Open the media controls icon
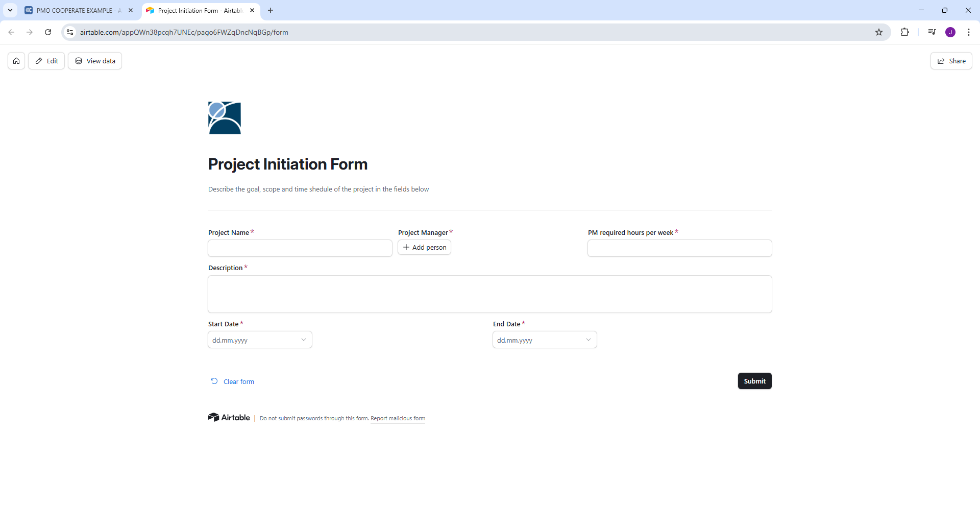The width and height of the screenshot is (980, 527). (932, 32)
